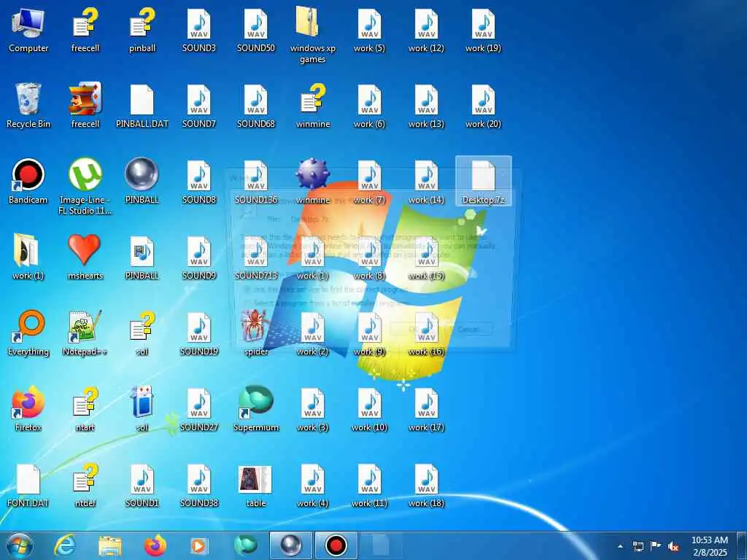Select the Notepad++ shortcut
This screenshot has height=560, width=747.
coord(85,332)
